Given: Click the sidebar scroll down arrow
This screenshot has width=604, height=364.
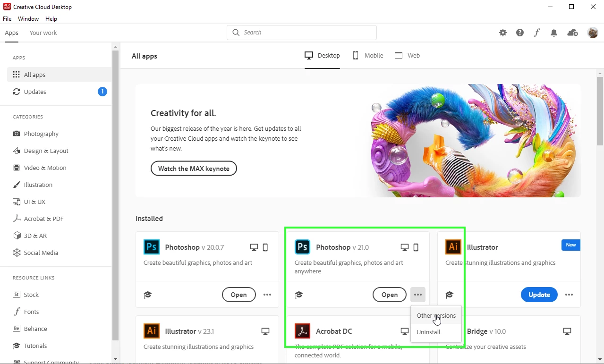Looking at the screenshot, I should 115,360.
